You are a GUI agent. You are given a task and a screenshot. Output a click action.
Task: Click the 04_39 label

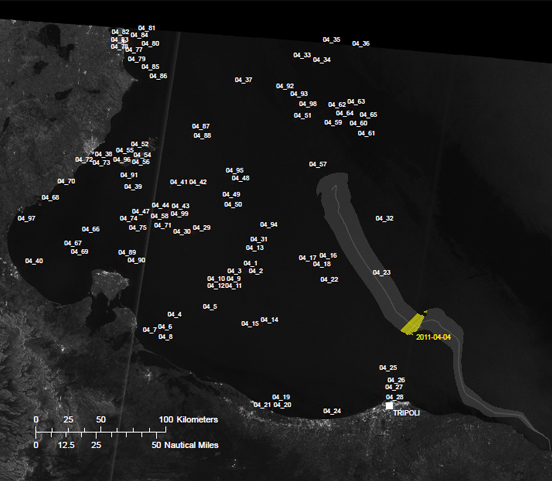pos(133,187)
